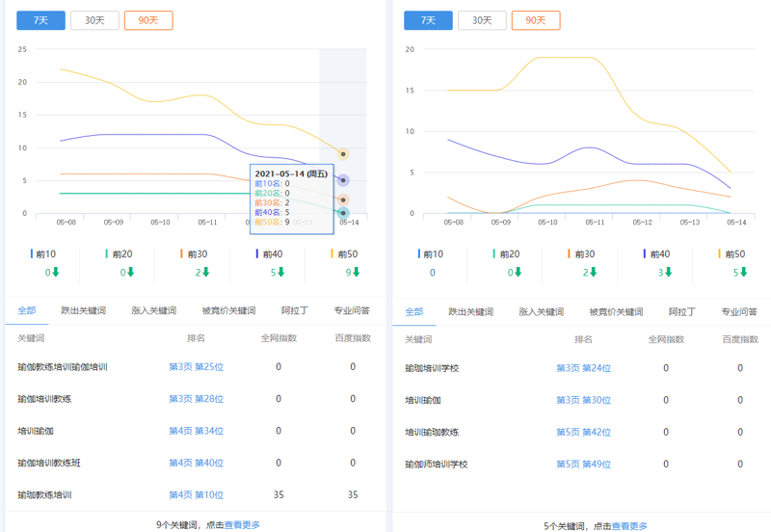The width and height of the screenshot is (771, 532).
Task: Open 第3页 第25位 ranking link
Action: point(196,367)
